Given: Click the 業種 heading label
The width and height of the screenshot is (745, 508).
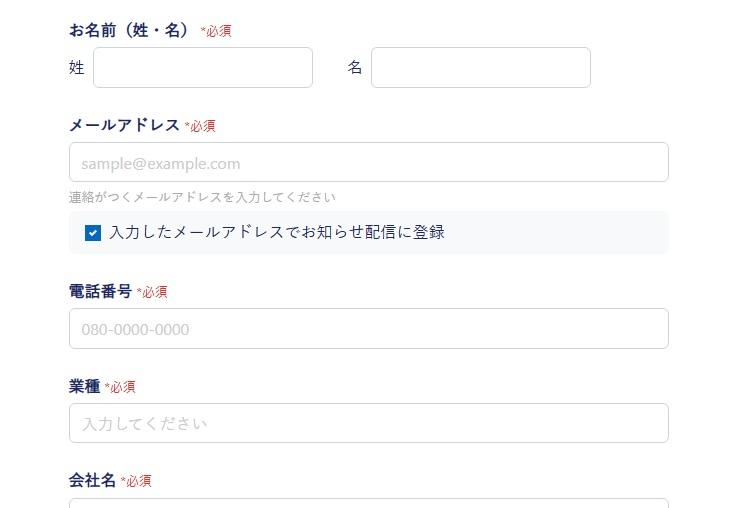Looking at the screenshot, I should coord(84,386).
